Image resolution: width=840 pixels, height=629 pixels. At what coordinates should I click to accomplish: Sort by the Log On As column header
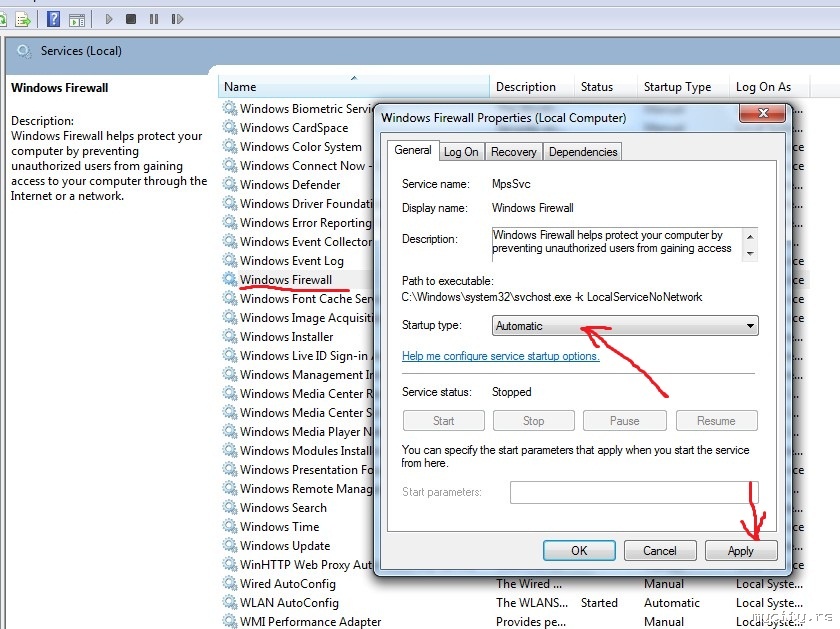point(769,87)
